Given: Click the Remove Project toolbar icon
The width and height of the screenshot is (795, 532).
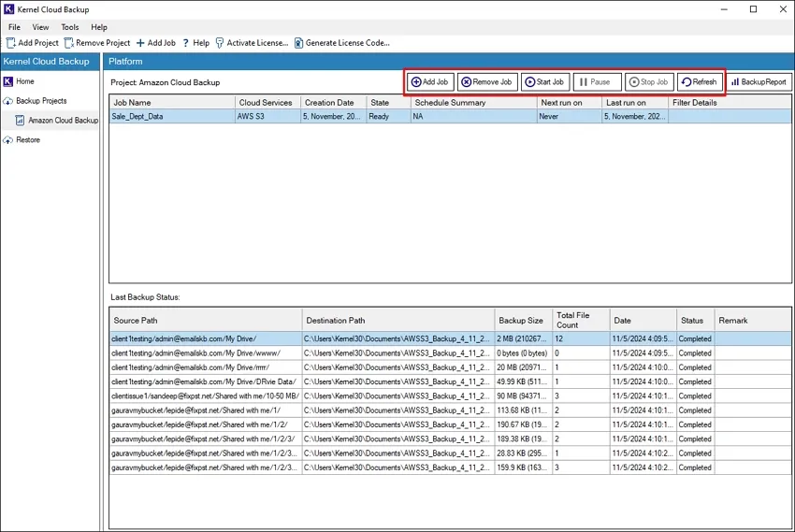Looking at the screenshot, I should pos(69,43).
